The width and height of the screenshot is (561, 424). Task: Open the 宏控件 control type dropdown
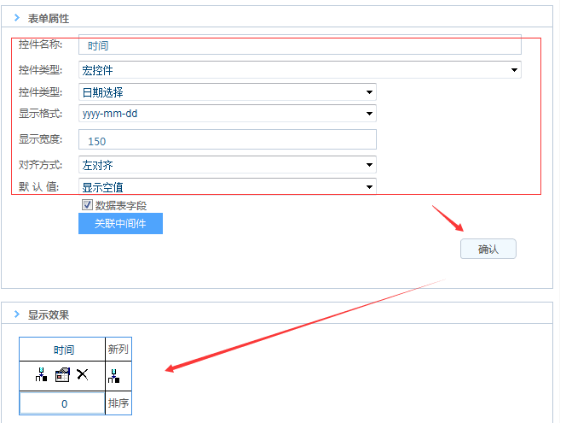300,70
